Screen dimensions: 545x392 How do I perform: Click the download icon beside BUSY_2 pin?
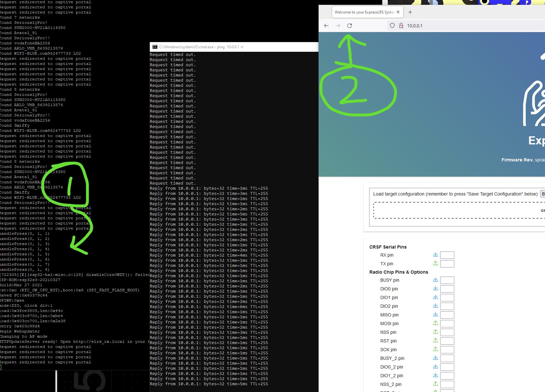pos(435,358)
